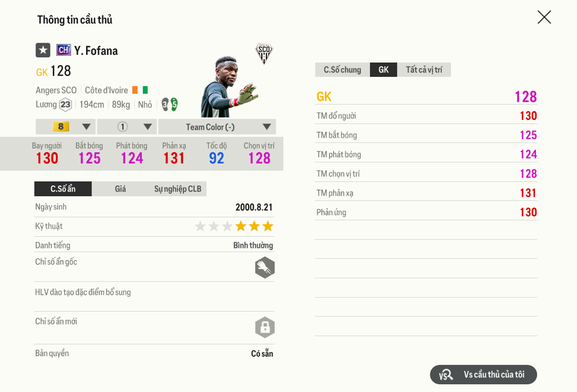Viewport: 577px width, 392px height.
Task: Click the salary 23 hexagon badge
Action: point(65,105)
